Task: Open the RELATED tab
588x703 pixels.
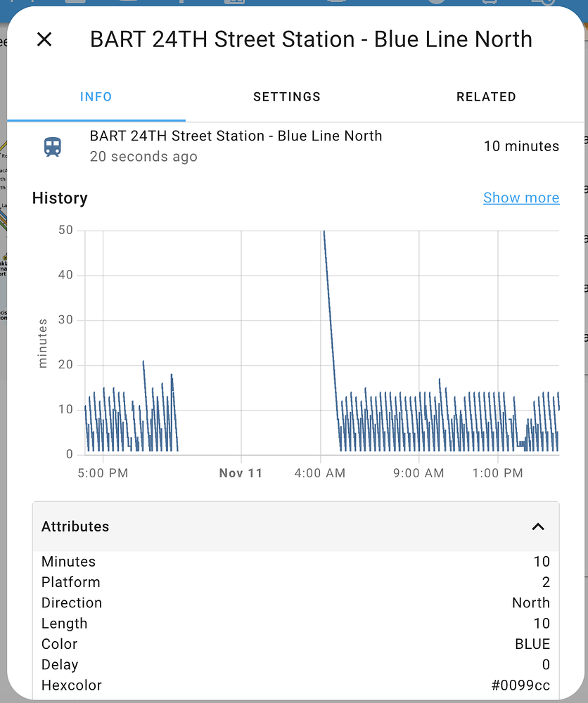Action: coord(486,97)
